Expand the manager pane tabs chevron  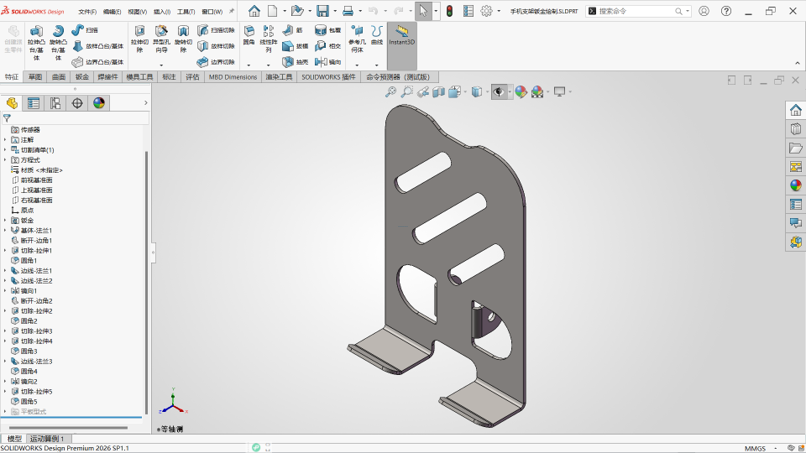(x=145, y=103)
